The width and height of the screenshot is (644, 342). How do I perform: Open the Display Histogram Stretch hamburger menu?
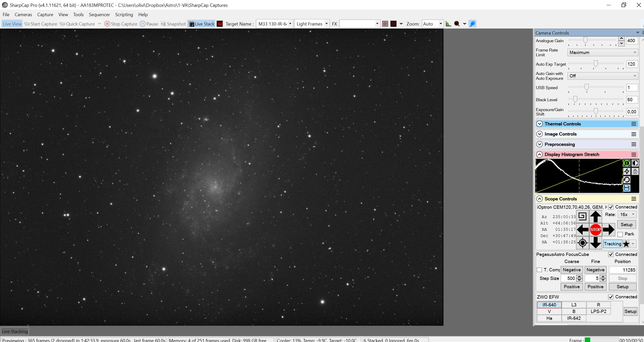point(634,154)
